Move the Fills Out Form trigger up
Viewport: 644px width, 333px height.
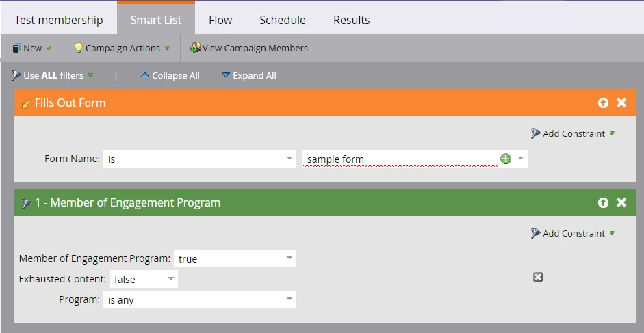coord(603,103)
